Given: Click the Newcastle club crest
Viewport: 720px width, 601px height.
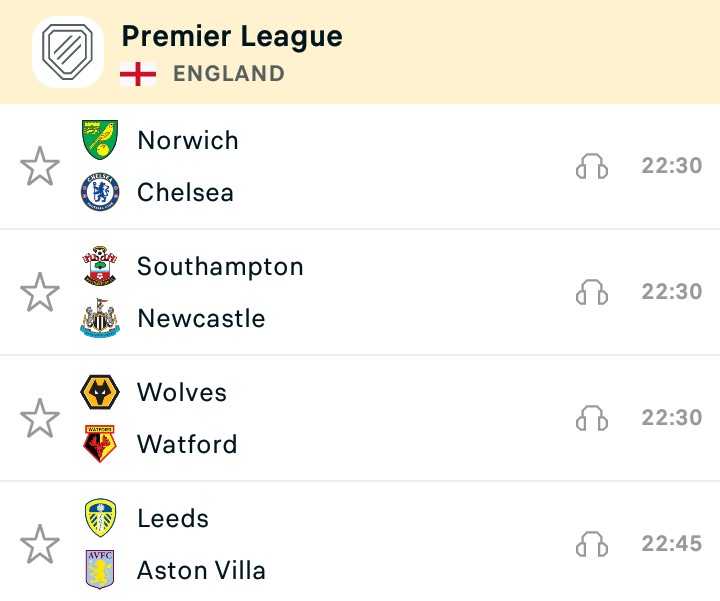Looking at the screenshot, I should (x=100, y=318).
